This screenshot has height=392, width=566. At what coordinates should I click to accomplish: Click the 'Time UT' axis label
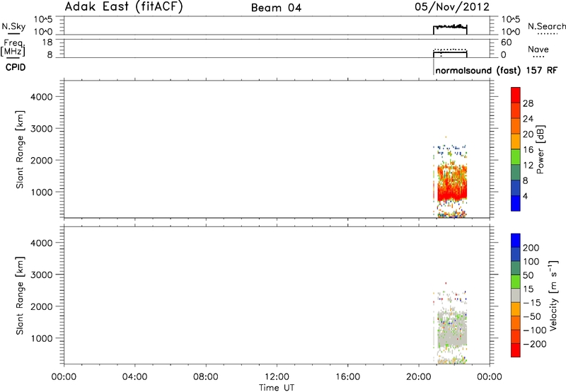pyautogui.click(x=277, y=388)
